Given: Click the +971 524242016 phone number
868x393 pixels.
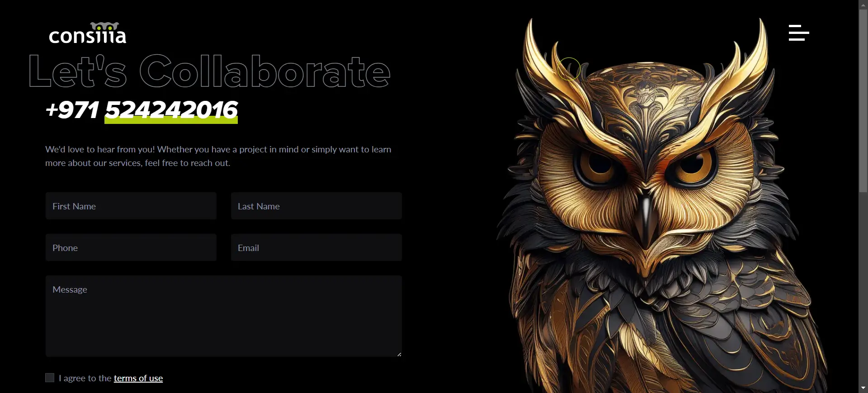Looking at the screenshot, I should point(142,110).
